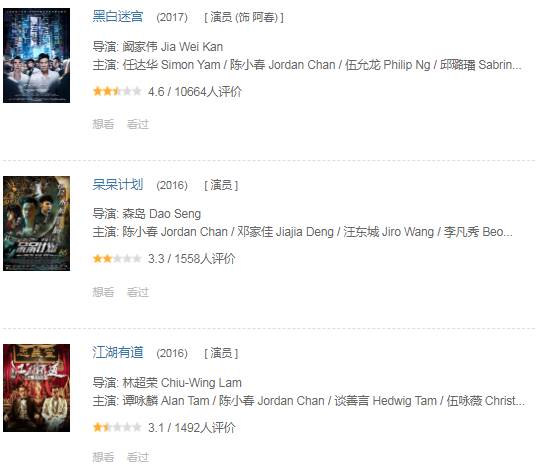The image size is (536, 465).
Task: Mark 江湖有道 as 看过
Action: (x=138, y=457)
